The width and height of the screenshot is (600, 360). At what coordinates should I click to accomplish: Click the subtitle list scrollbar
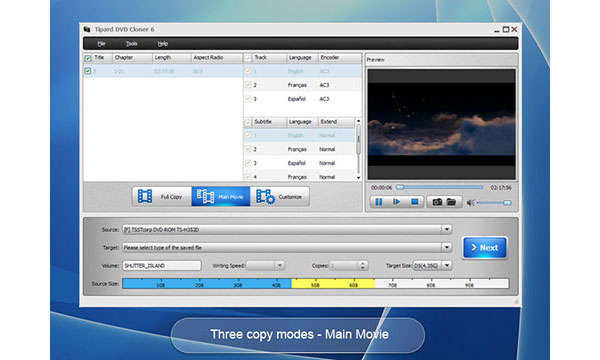pyautogui.click(x=359, y=139)
